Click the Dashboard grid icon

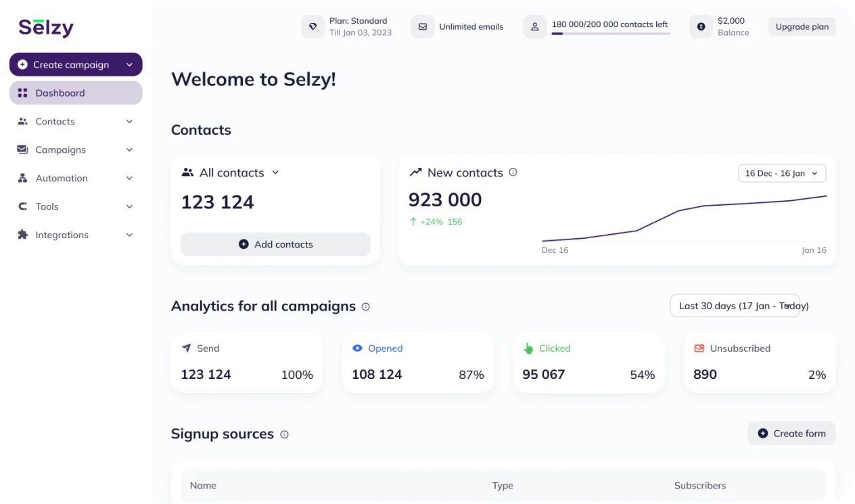point(22,93)
